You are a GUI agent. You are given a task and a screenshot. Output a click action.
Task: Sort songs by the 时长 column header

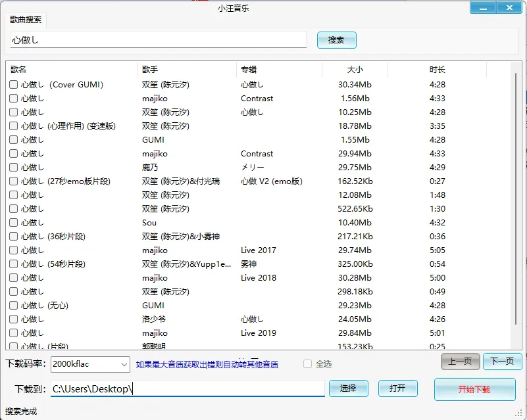(x=437, y=69)
